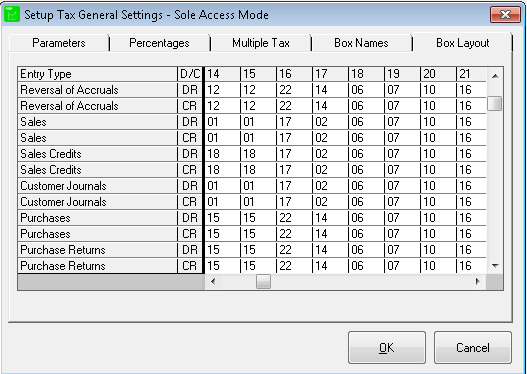Edit column 16 cell in Purchase Returns DR row

coord(294,250)
